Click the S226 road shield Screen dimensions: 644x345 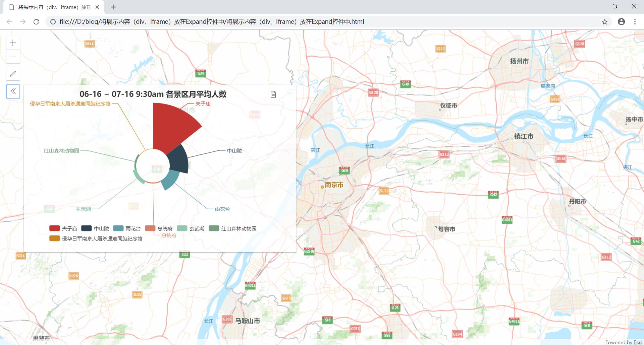tap(73, 276)
